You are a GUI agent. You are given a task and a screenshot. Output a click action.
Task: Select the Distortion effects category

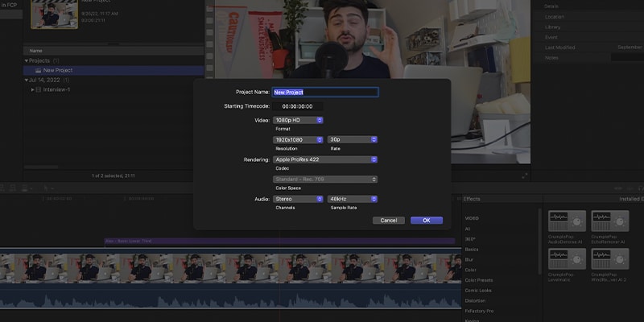[475, 300]
